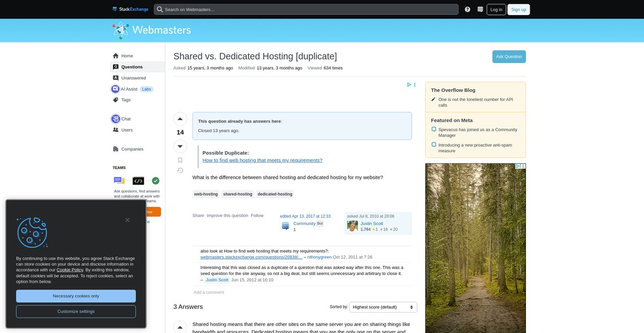Click the AI Assist sidebar icon
Screen dimensions: 644x333
click(x=115, y=89)
